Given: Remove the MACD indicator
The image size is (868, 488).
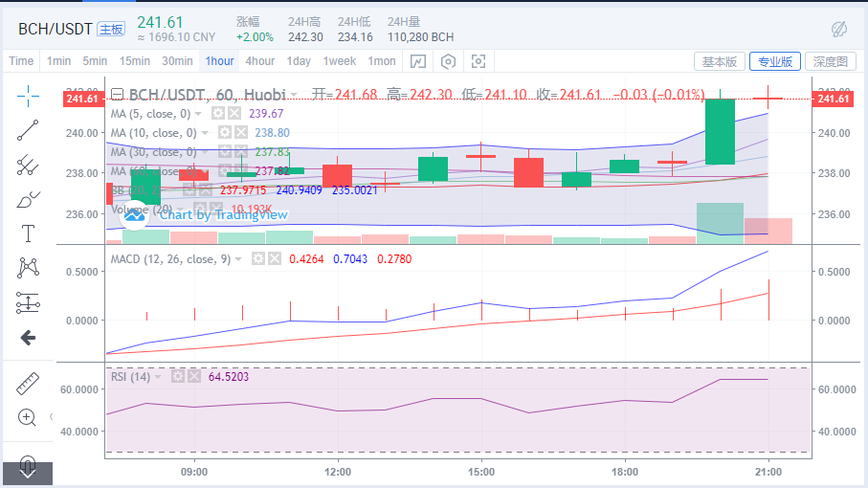Looking at the screenshot, I should click(x=275, y=259).
